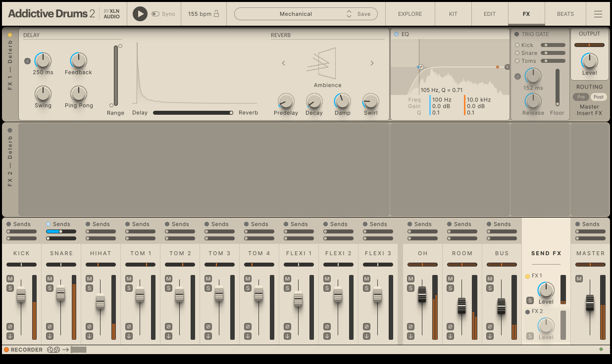This screenshot has height=364, width=612.
Task: Select Pre routing
Action: [581, 97]
